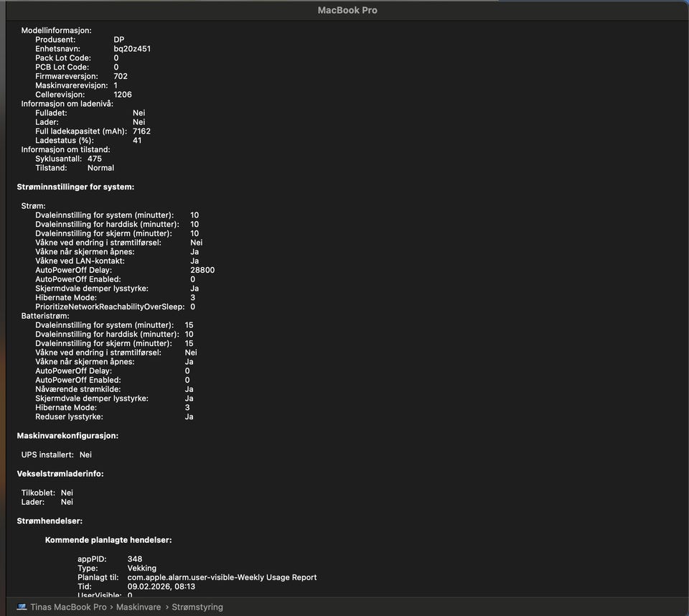689x616 pixels.
Task: Click Kommende planlagte hendelser heading
Action: pos(108,540)
